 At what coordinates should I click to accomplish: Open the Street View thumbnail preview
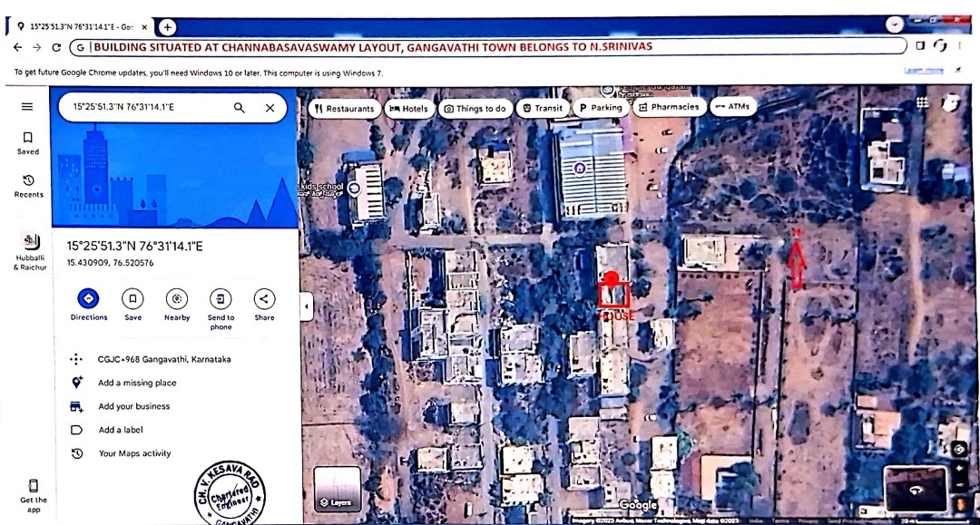click(915, 489)
